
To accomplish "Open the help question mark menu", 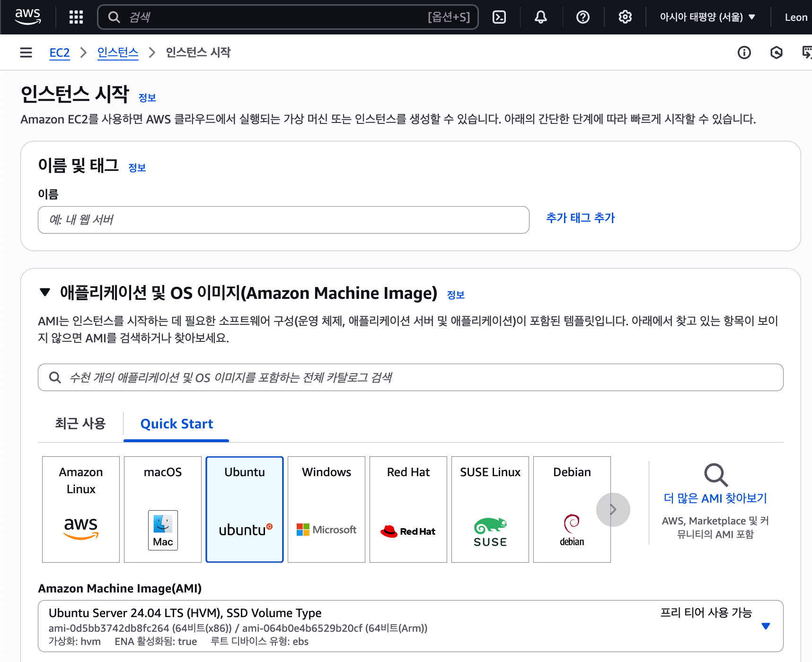I will 583,17.
